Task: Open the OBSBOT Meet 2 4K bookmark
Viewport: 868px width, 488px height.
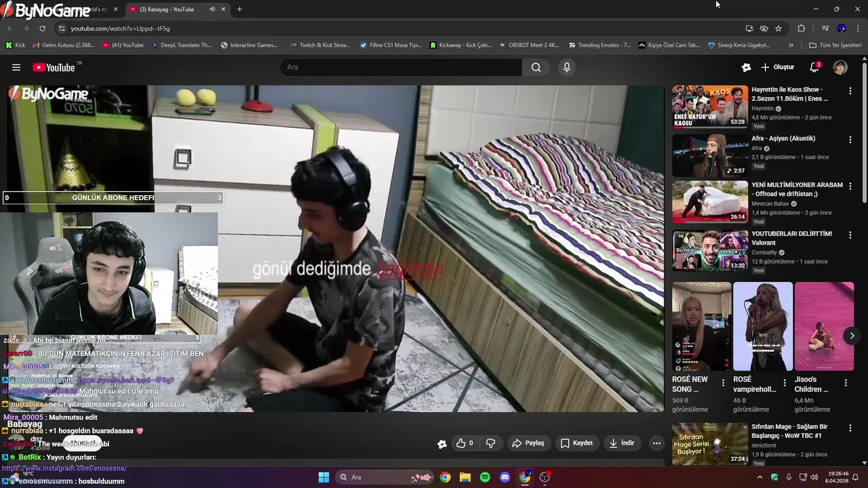Action: click(529, 45)
